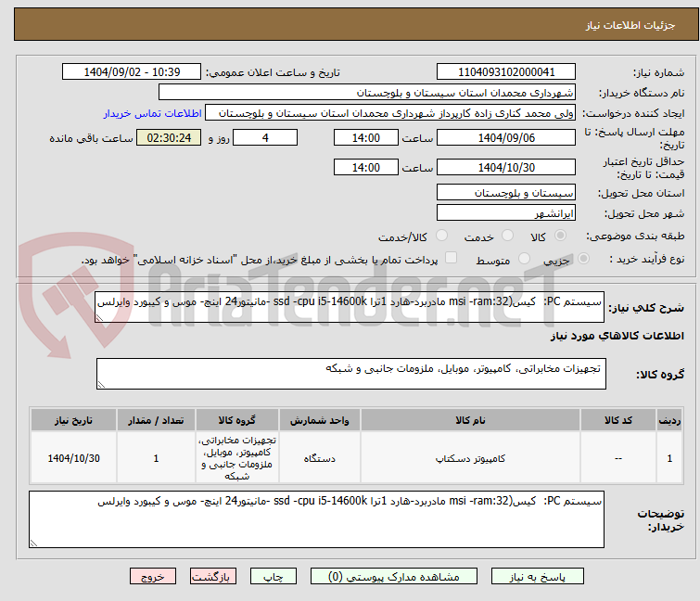Click the countdown timer 02:30:24
The width and height of the screenshot is (700, 601).
pyautogui.click(x=169, y=137)
